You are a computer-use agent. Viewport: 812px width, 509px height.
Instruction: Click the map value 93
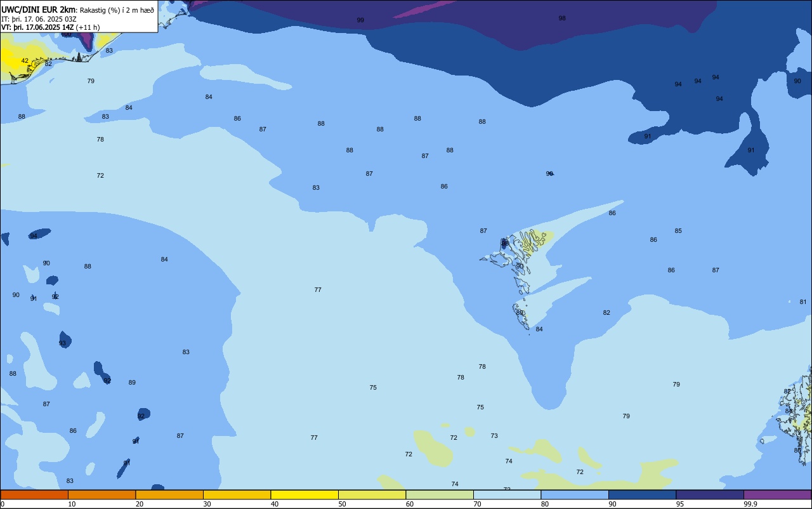tap(62, 343)
